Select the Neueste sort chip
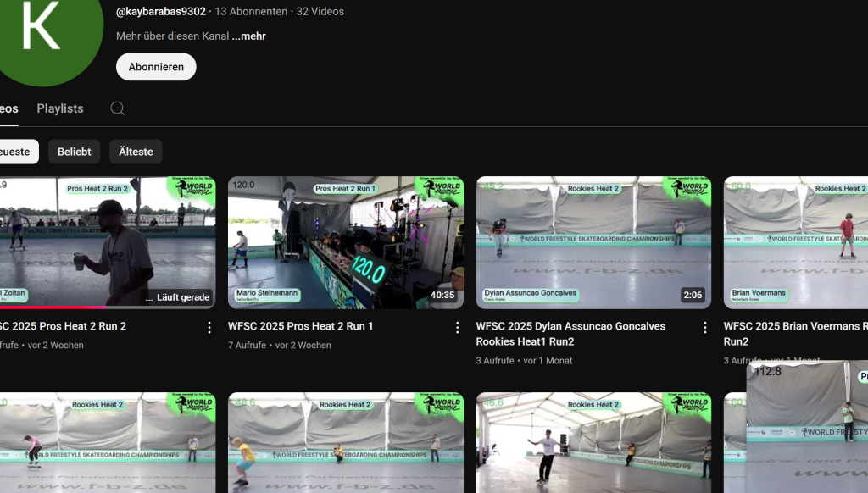 [15, 152]
